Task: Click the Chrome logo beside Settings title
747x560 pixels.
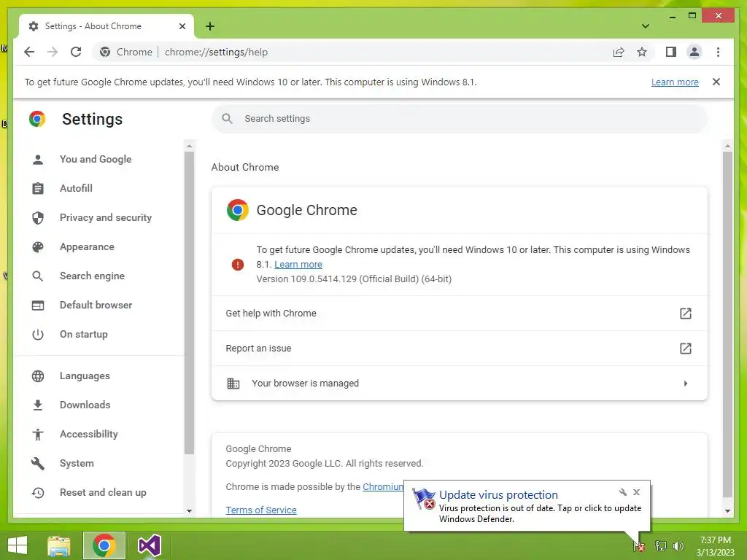Action: pos(37,119)
